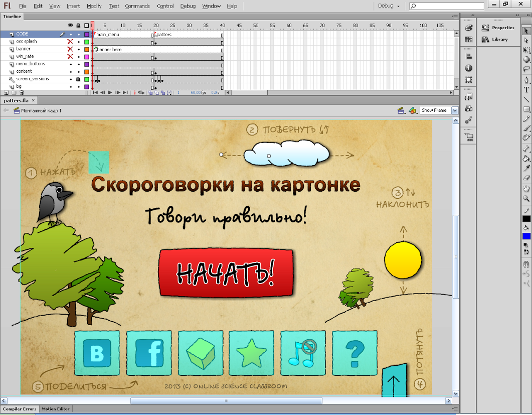Open the Motion Presets panel icon

tap(468, 120)
